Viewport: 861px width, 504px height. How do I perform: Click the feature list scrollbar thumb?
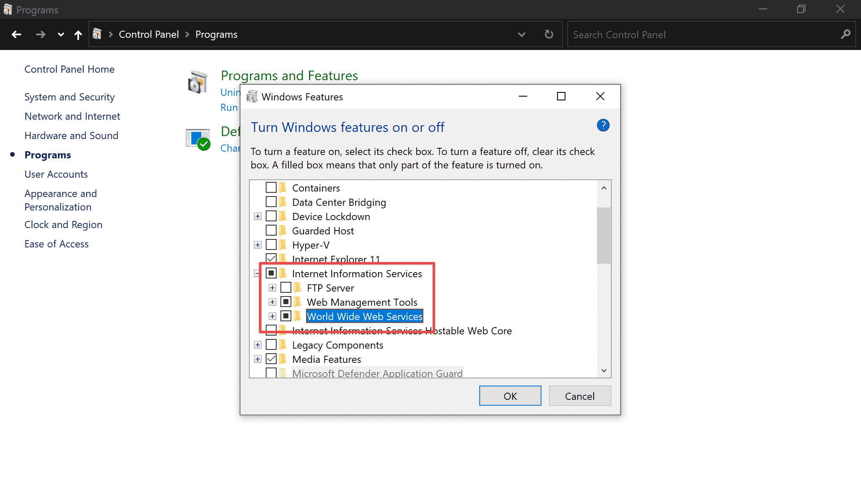coord(604,236)
